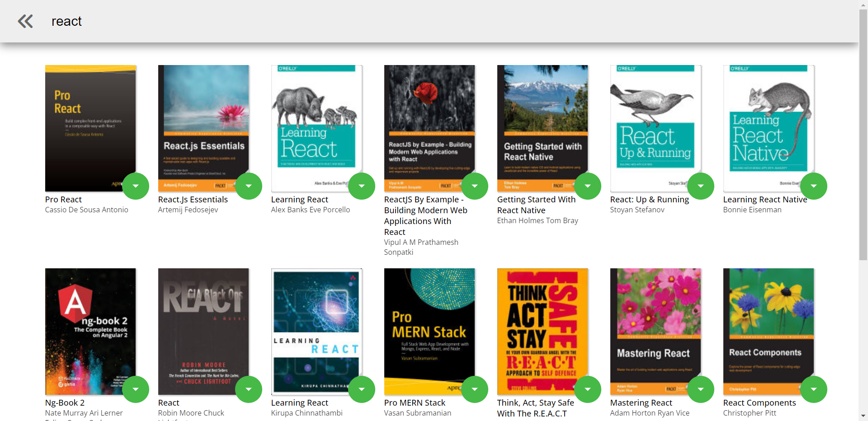
Task: Expand shelf menu for React Components
Action: 814,389
